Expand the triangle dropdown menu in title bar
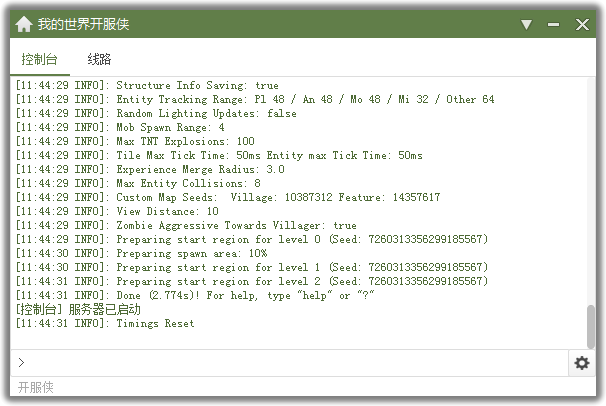Viewport: 606px width, 406px height. [x=526, y=25]
